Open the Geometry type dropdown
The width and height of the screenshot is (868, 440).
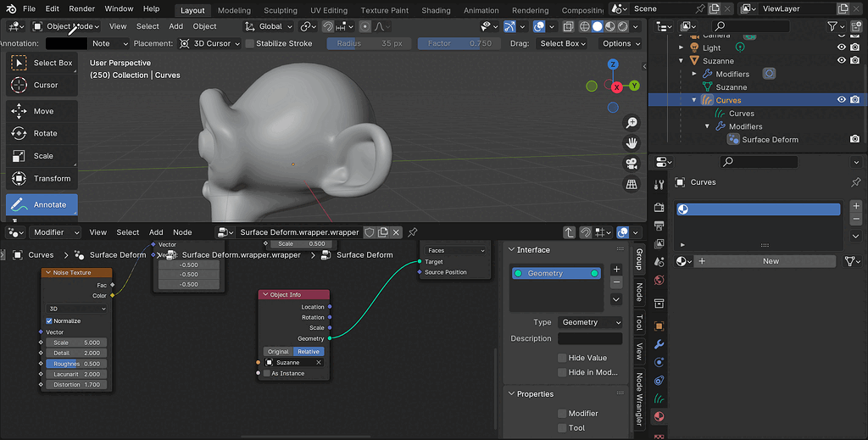coord(590,322)
